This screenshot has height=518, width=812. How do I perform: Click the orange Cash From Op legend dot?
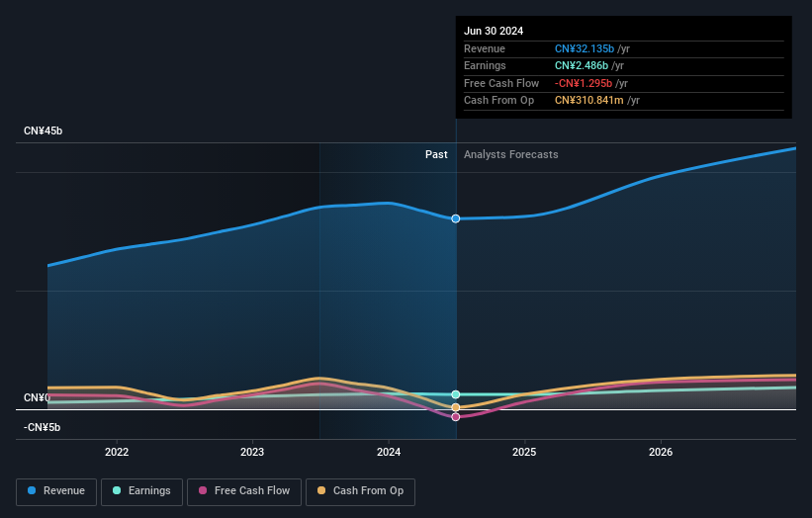321,490
